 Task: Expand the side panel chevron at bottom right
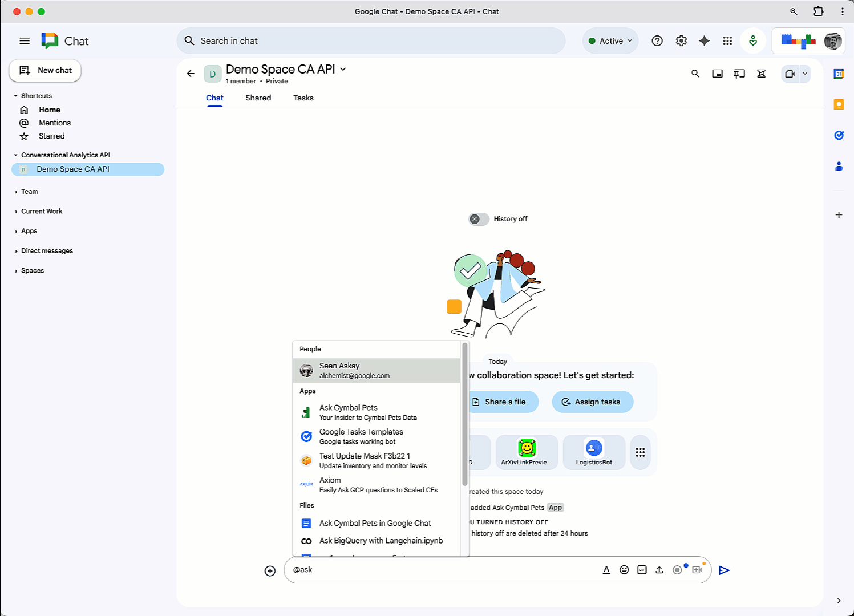(x=839, y=601)
